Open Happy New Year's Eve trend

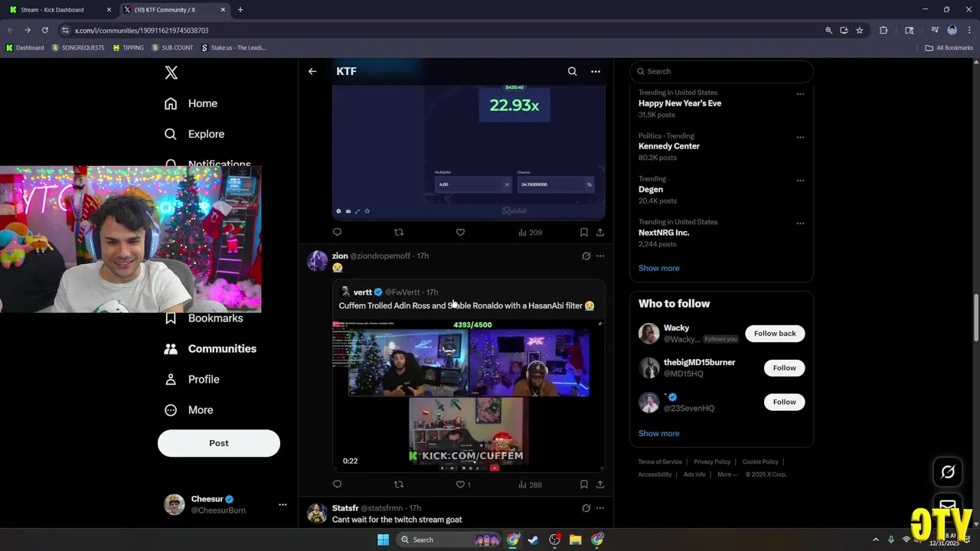pos(680,103)
